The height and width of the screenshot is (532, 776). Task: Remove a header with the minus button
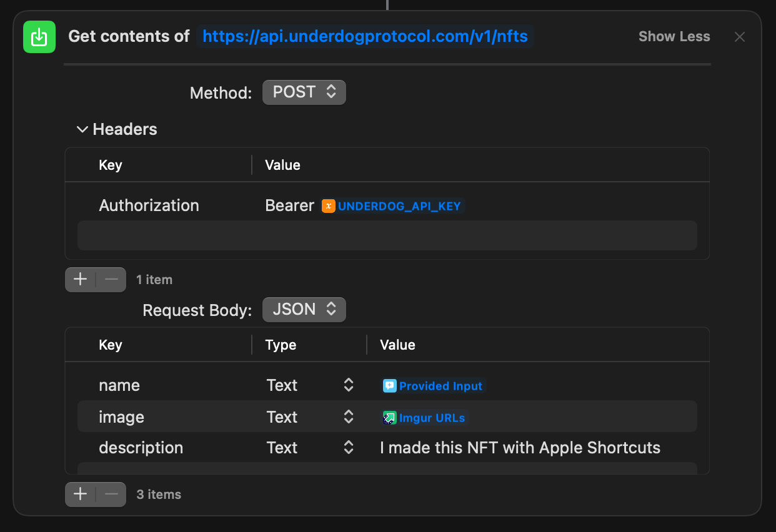[111, 280]
